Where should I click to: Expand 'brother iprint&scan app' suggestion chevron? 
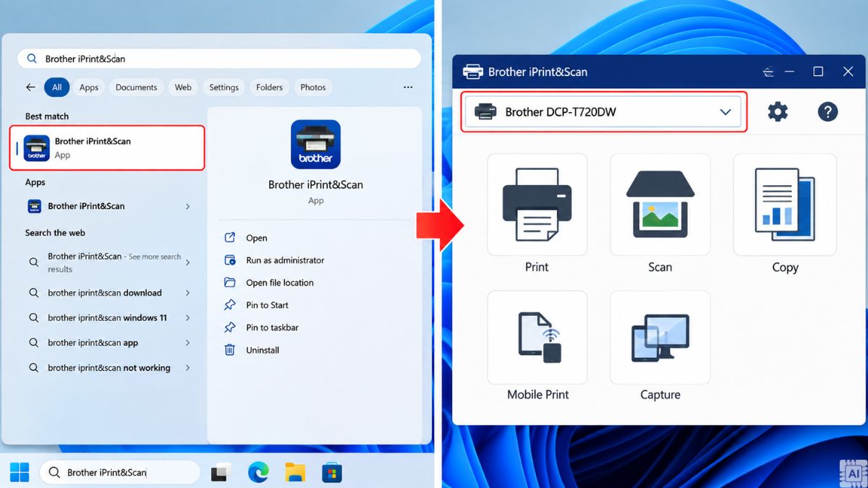[x=187, y=343]
